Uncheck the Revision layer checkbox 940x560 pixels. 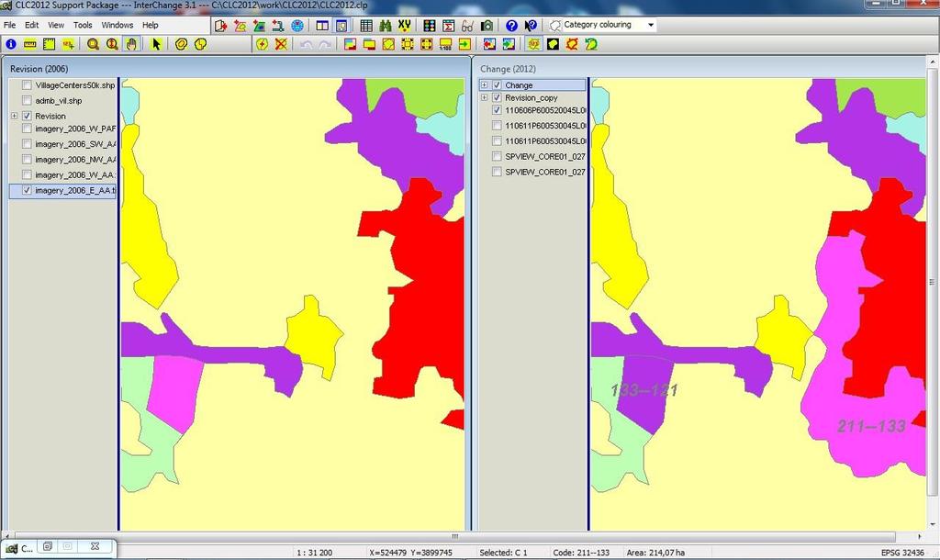(27, 116)
